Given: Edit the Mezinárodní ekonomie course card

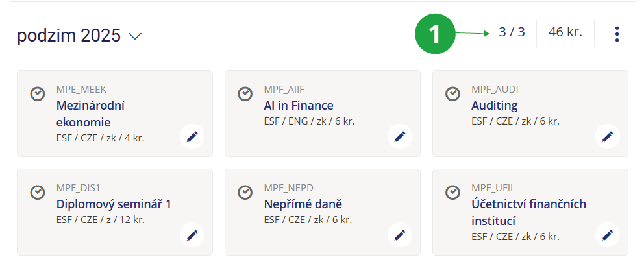Looking at the screenshot, I should [x=192, y=136].
